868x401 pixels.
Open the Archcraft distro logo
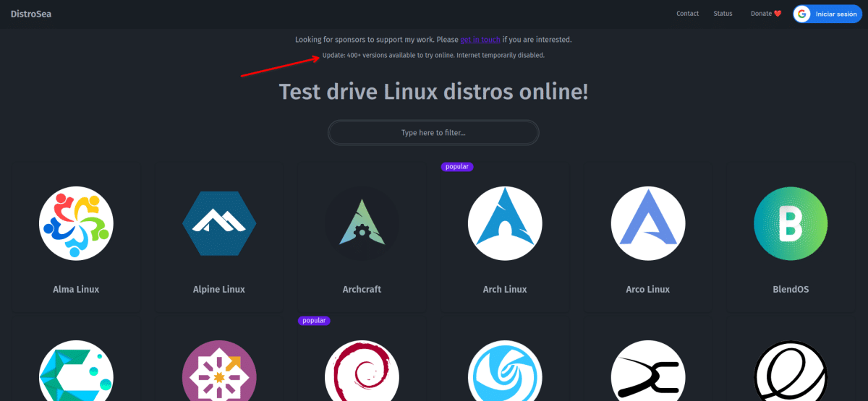tap(362, 222)
